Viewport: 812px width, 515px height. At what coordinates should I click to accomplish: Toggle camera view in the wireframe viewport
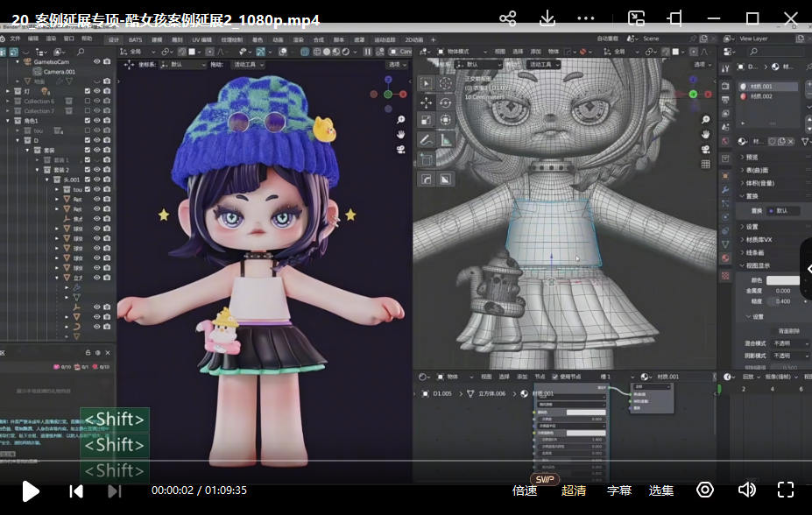pos(705,149)
